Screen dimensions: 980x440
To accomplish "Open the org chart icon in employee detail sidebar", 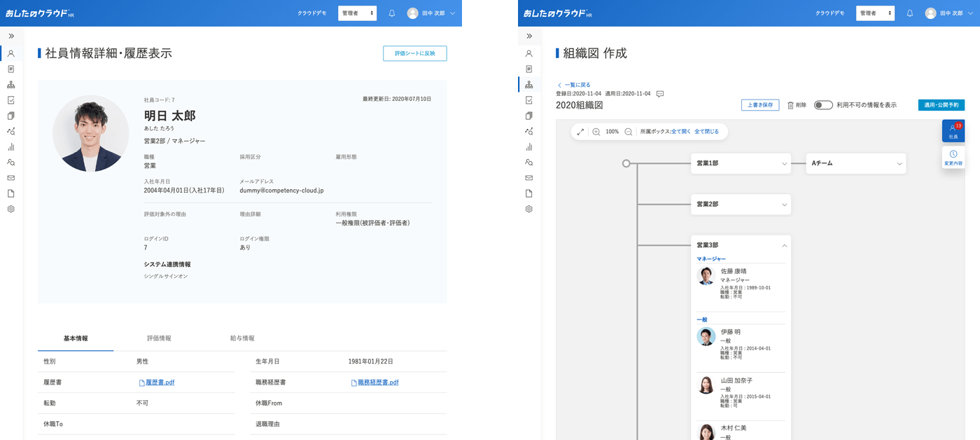I will (x=11, y=85).
